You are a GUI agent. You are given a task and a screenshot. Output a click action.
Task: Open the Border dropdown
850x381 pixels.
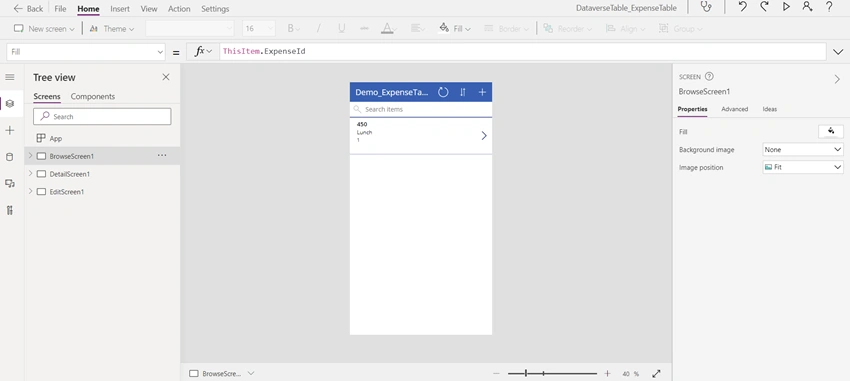506,29
